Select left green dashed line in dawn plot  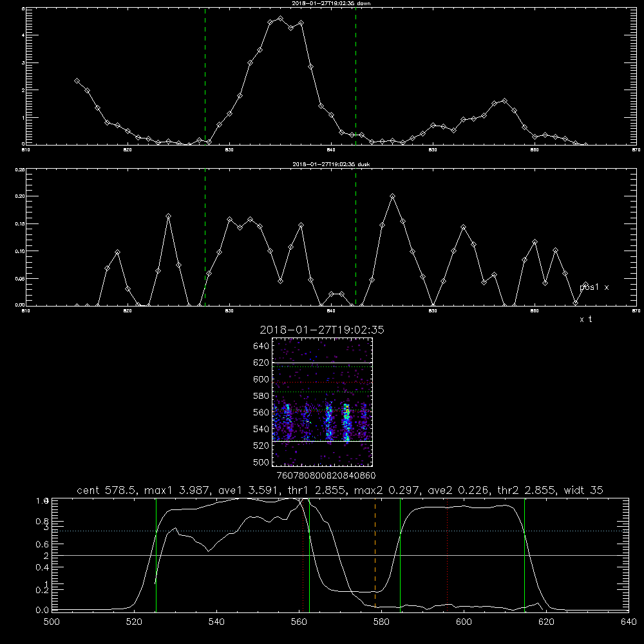[205, 76]
